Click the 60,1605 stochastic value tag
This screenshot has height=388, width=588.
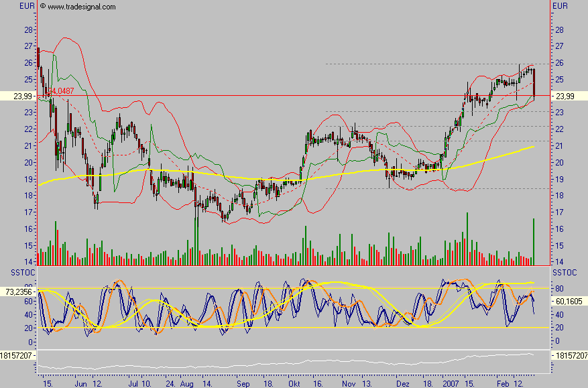569,302
